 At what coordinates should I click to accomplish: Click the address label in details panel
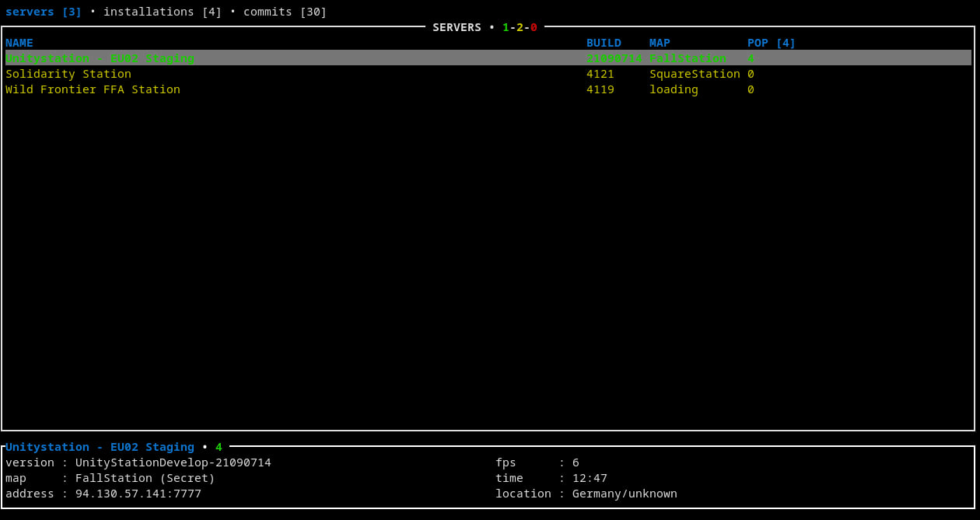coord(30,494)
